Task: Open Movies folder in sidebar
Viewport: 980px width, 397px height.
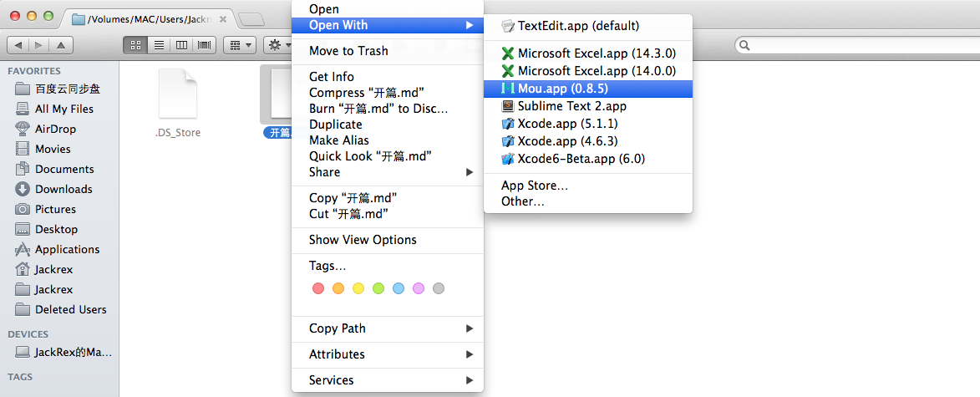Action: [x=59, y=149]
